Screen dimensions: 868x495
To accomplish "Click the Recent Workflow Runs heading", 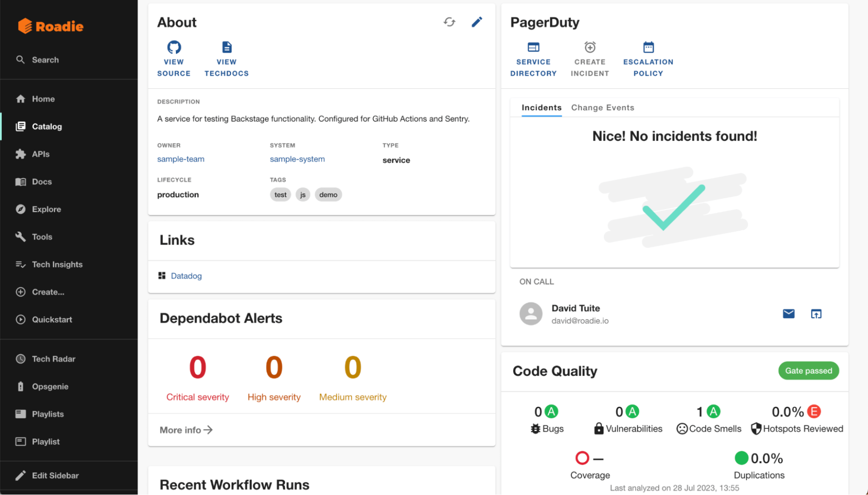I will click(235, 485).
